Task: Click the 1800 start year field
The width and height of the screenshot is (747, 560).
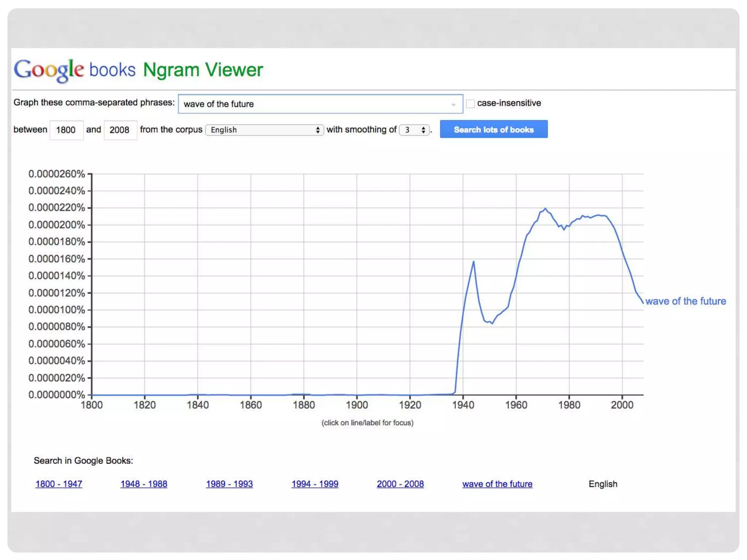Action: click(66, 130)
